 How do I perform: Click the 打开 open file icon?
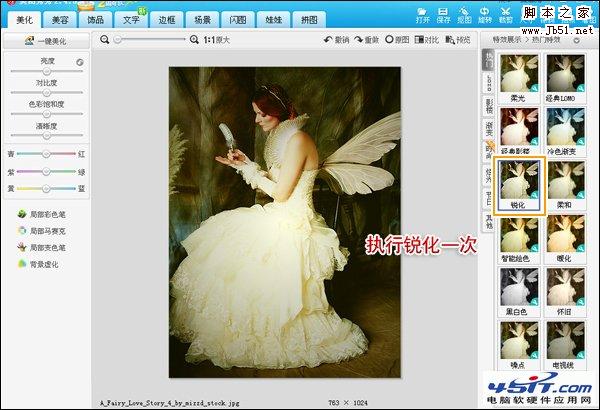pos(422,15)
